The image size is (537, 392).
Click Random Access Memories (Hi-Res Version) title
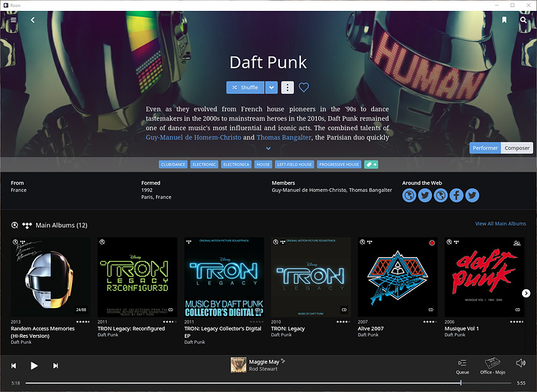coord(42,332)
